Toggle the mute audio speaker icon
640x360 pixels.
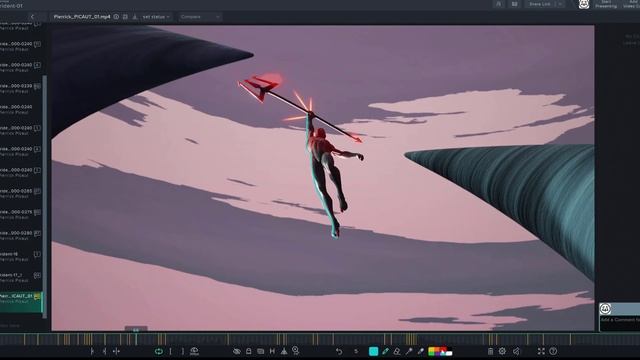pos(516,351)
